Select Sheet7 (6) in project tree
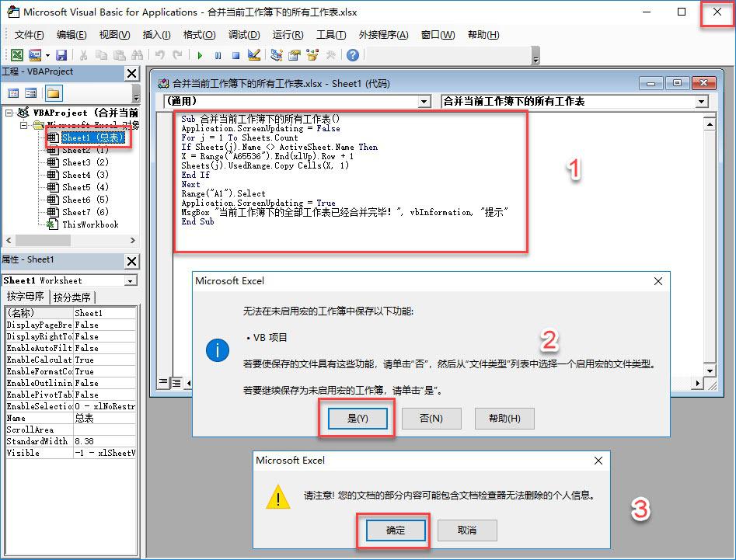The height and width of the screenshot is (560, 736). point(85,212)
